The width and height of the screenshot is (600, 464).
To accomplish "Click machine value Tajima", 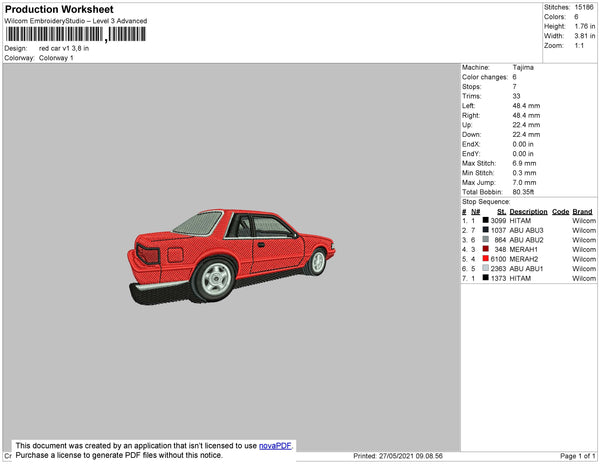I will click(x=523, y=67).
